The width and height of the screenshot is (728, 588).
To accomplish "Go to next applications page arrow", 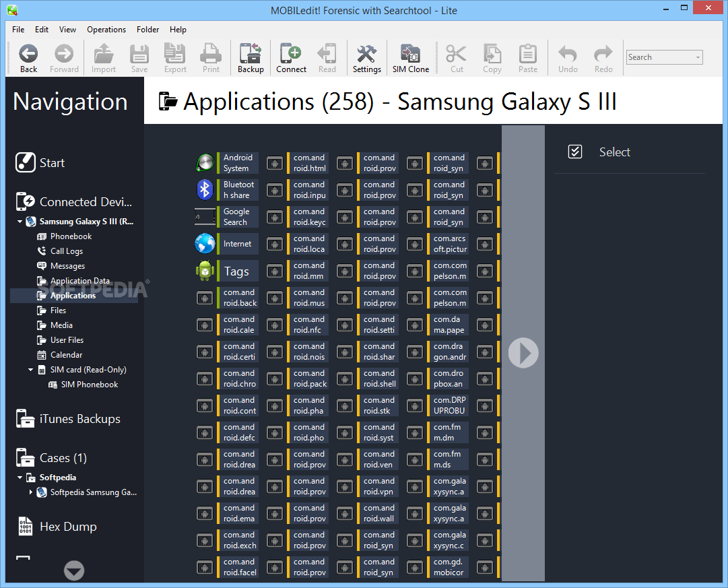I will [523, 353].
